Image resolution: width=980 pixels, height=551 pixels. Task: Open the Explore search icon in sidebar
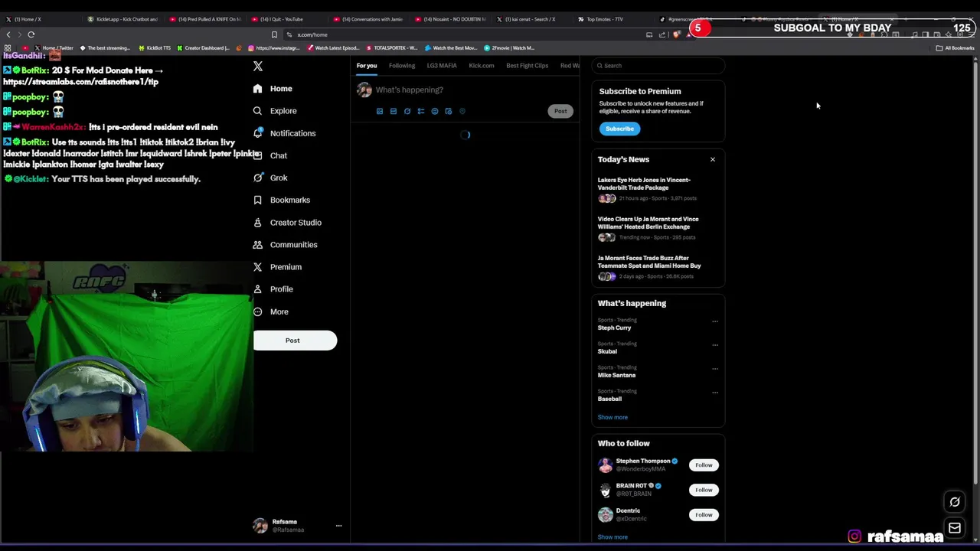pyautogui.click(x=257, y=111)
